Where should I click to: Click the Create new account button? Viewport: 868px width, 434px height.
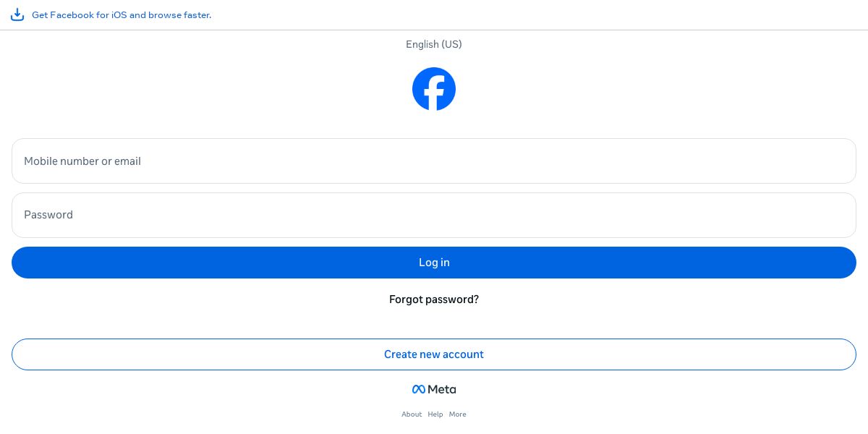[x=434, y=354]
